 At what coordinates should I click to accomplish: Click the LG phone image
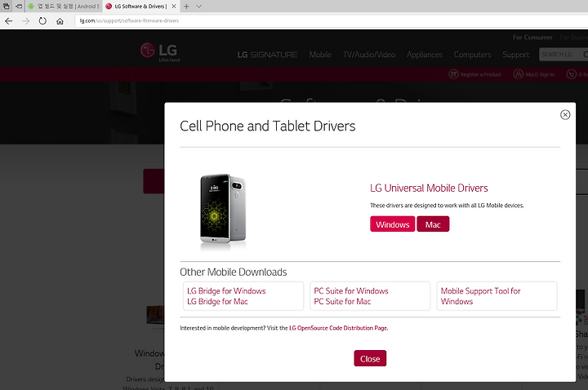click(x=223, y=211)
